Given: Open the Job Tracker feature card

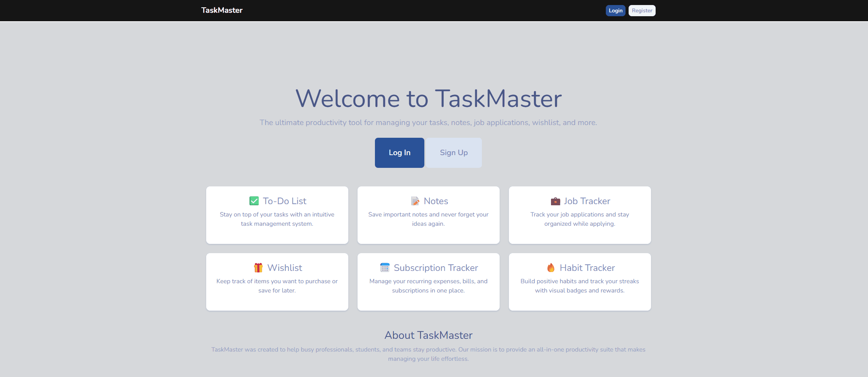Looking at the screenshot, I should [x=580, y=215].
